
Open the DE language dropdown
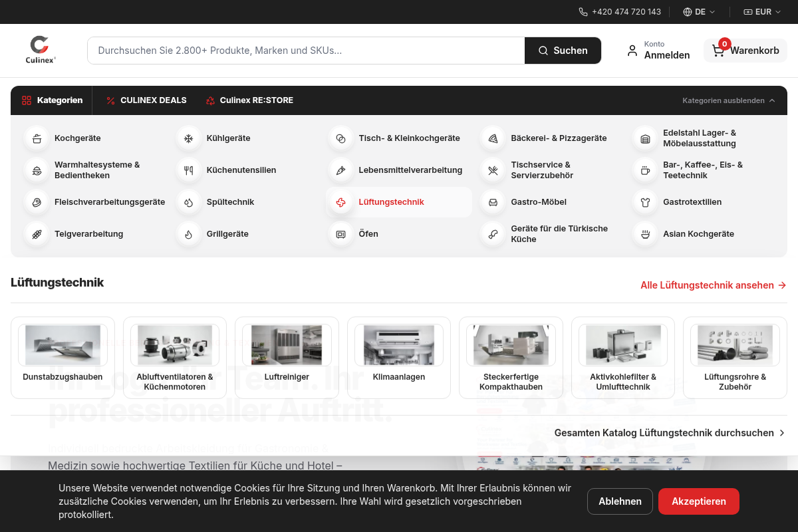(x=699, y=12)
